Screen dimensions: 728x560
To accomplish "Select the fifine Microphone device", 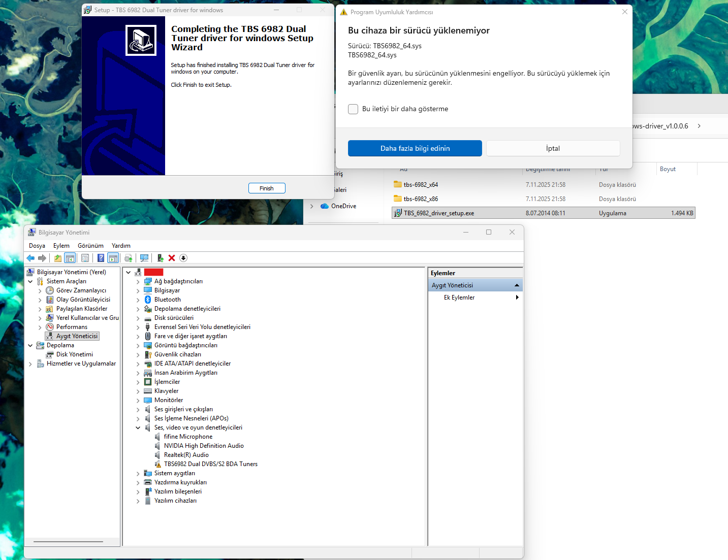I will coord(188,437).
